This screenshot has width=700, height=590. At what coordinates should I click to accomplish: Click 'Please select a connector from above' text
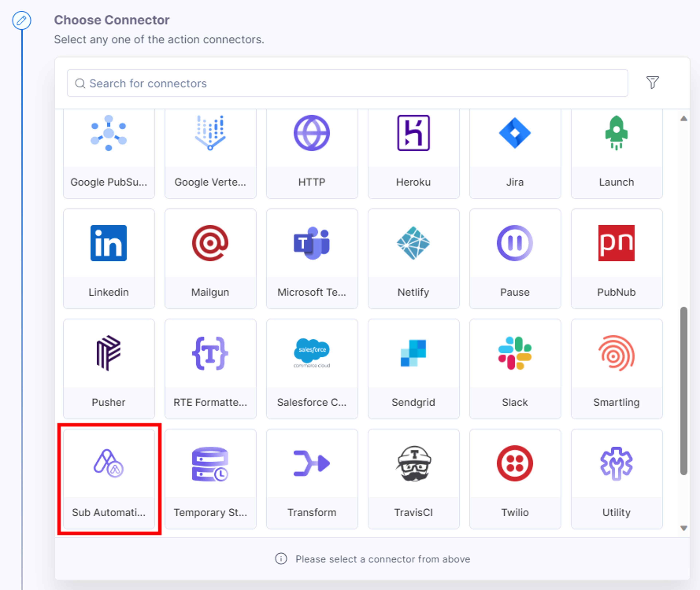[x=383, y=559]
